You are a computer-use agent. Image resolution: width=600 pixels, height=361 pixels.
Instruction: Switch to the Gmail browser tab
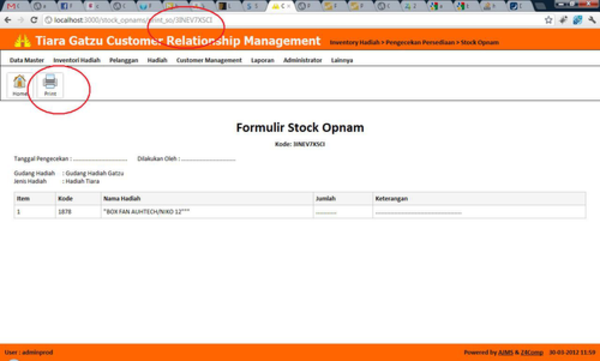(x=15, y=6)
